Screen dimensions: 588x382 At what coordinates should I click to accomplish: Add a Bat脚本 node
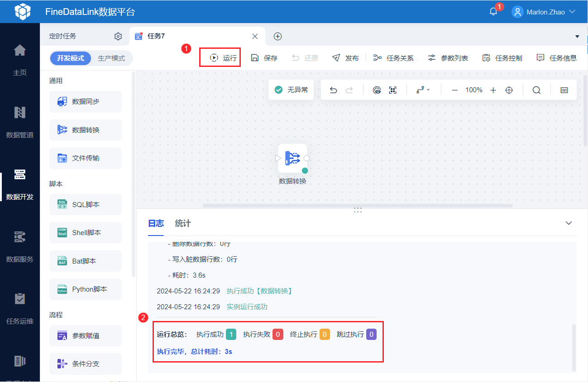pos(86,261)
